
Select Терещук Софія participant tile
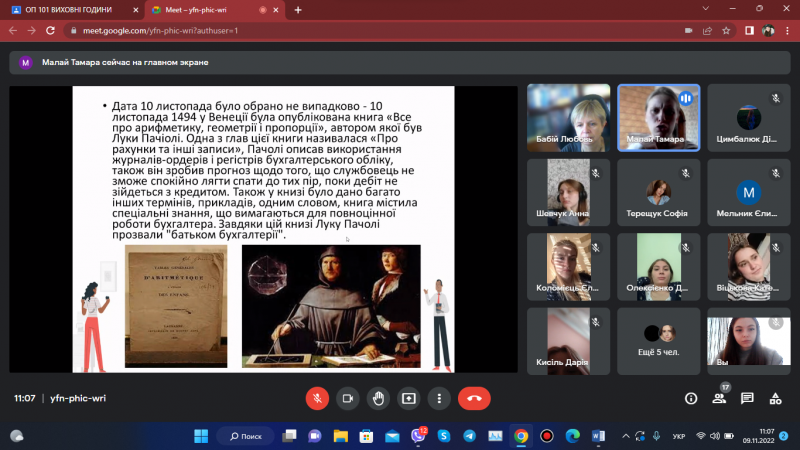(659, 192)
